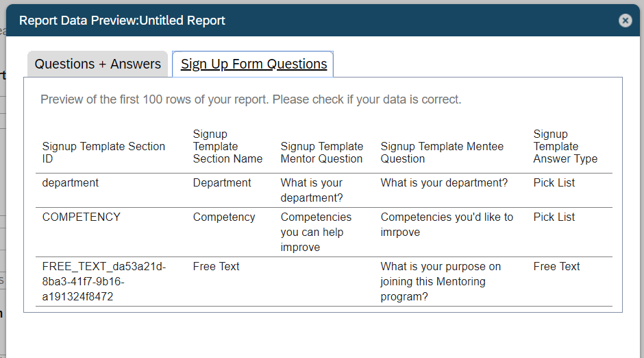Select the COMPETENCY section ID cell
Screen dimensions: 644x358
(82, 217)
